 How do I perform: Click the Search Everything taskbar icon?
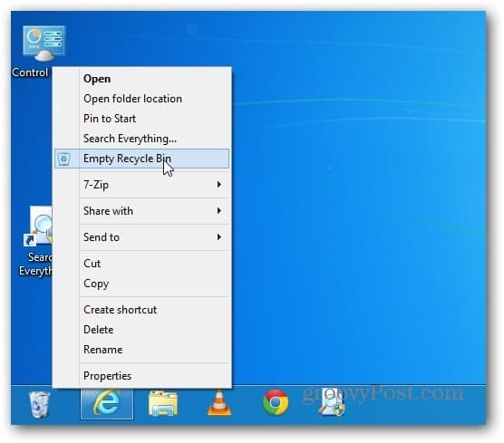click(332, 403)
